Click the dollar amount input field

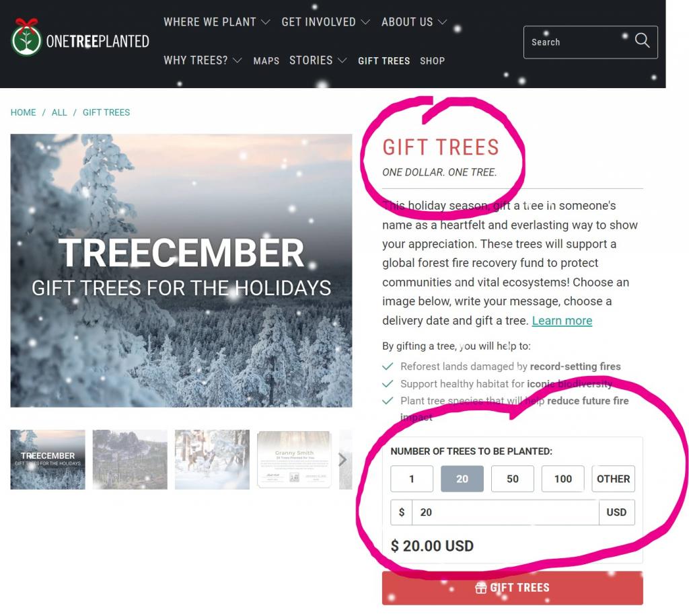pos(505,512)
